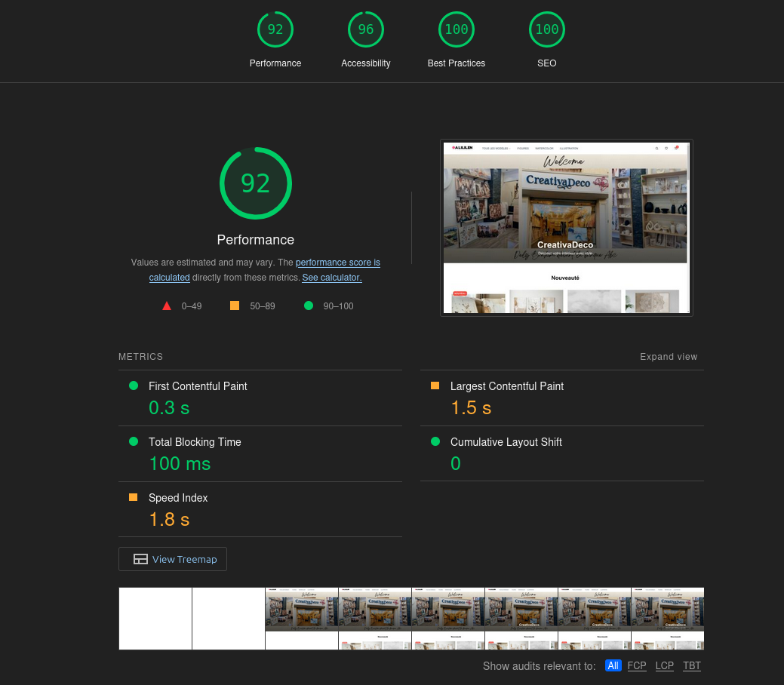
Task: Click the last filmstrip frame thumbnail
Action: coord(668,619)
